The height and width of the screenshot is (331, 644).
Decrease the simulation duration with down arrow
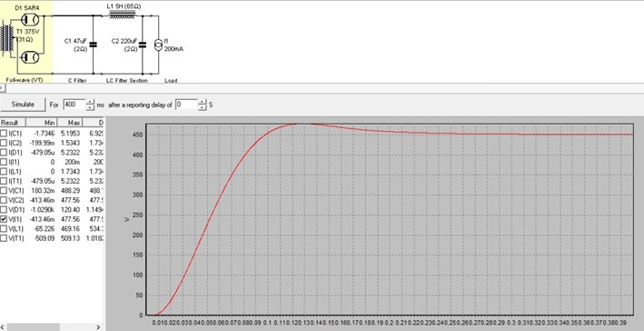(90, 107)
